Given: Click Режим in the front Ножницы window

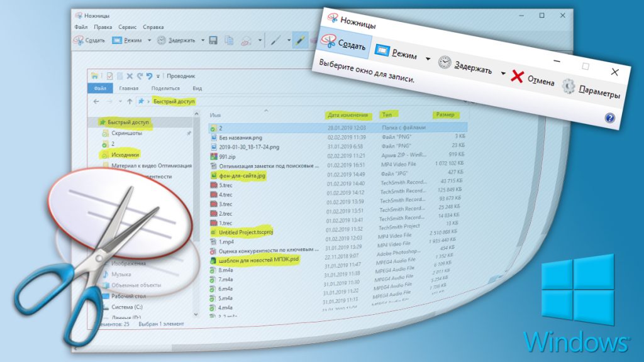Looking at the screenshot, I should 396,53.
